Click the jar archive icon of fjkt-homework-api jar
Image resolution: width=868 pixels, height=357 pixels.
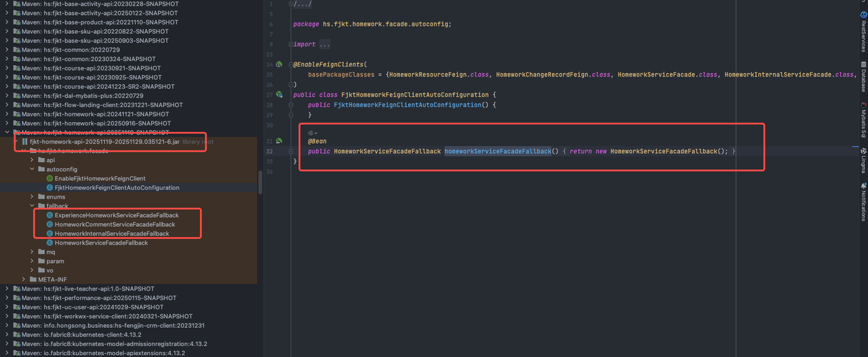point(25,142)
